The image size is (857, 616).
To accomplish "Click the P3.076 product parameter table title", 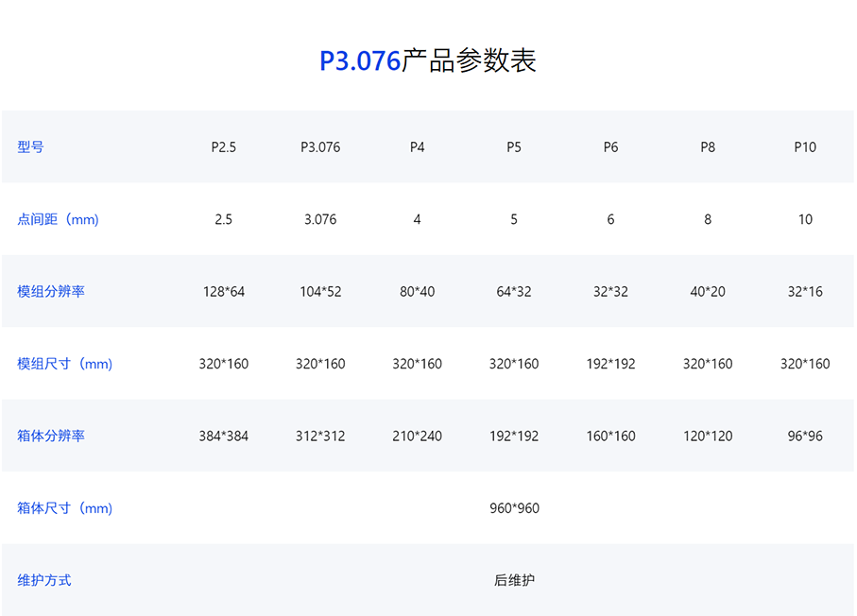I will tap(428, 60).
